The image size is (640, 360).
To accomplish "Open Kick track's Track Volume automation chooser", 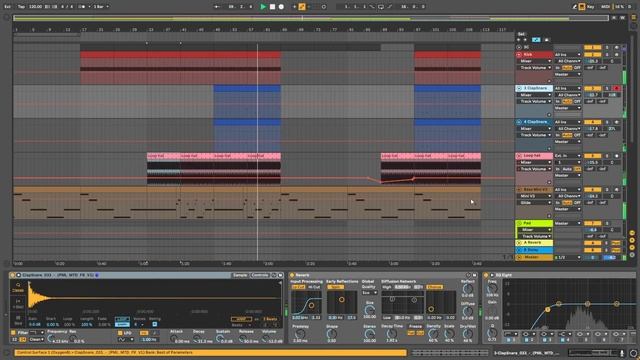I will (x=534, y=68).
